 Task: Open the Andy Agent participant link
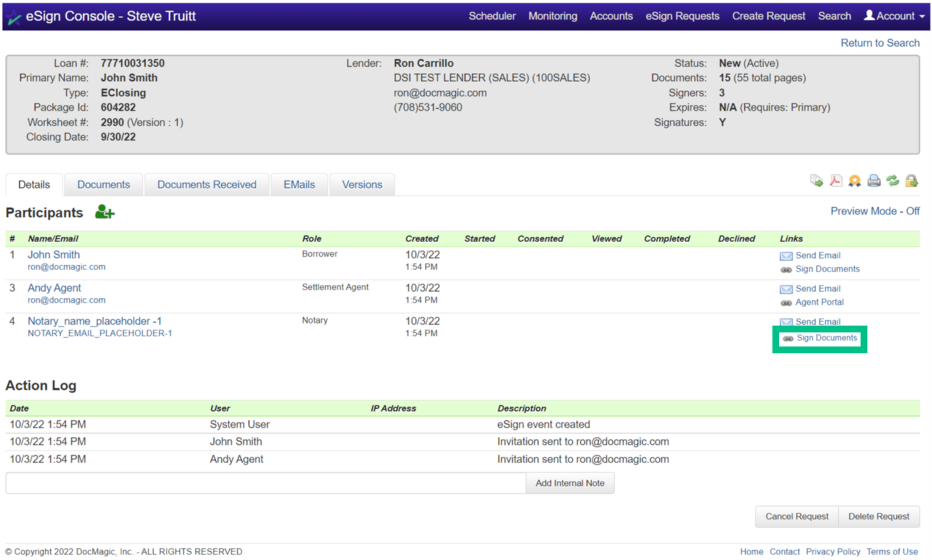click(54, 287)
